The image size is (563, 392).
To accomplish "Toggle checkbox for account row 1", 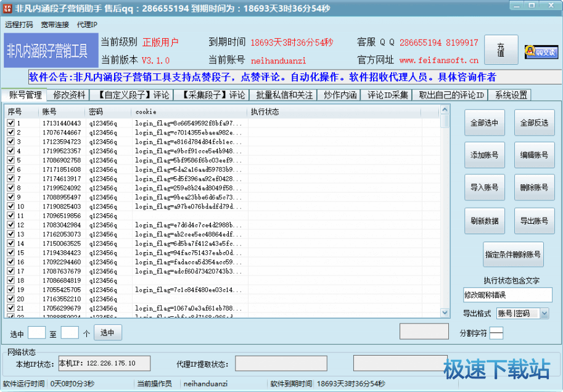I will click(x=10, y=123).
